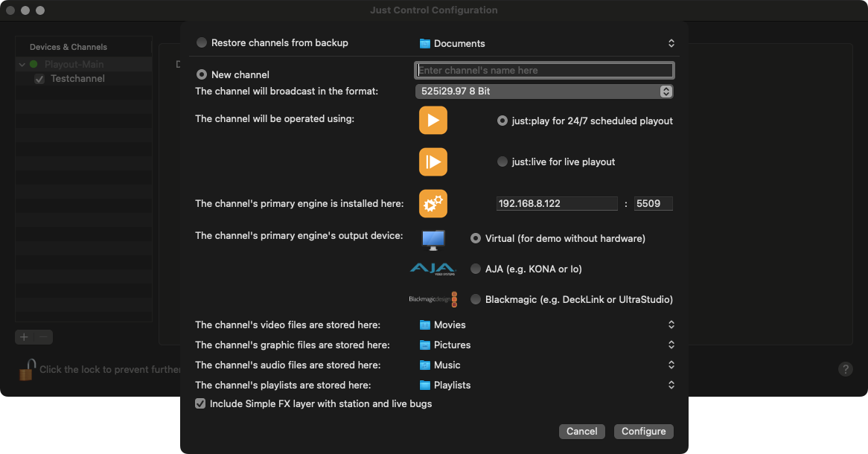The height and width of the screenshot is (454, 868).
Task: Open the Playlists location popup
Action: 547,385
